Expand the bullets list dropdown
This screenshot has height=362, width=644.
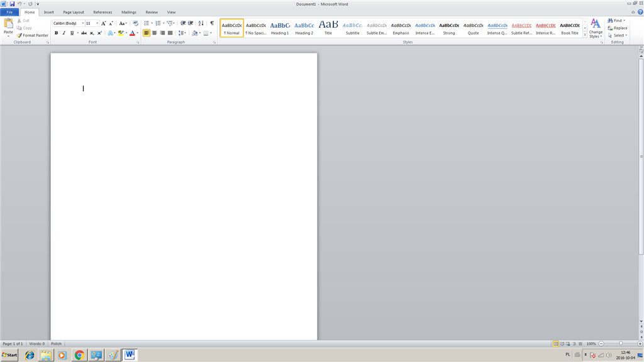click(152, 23)
